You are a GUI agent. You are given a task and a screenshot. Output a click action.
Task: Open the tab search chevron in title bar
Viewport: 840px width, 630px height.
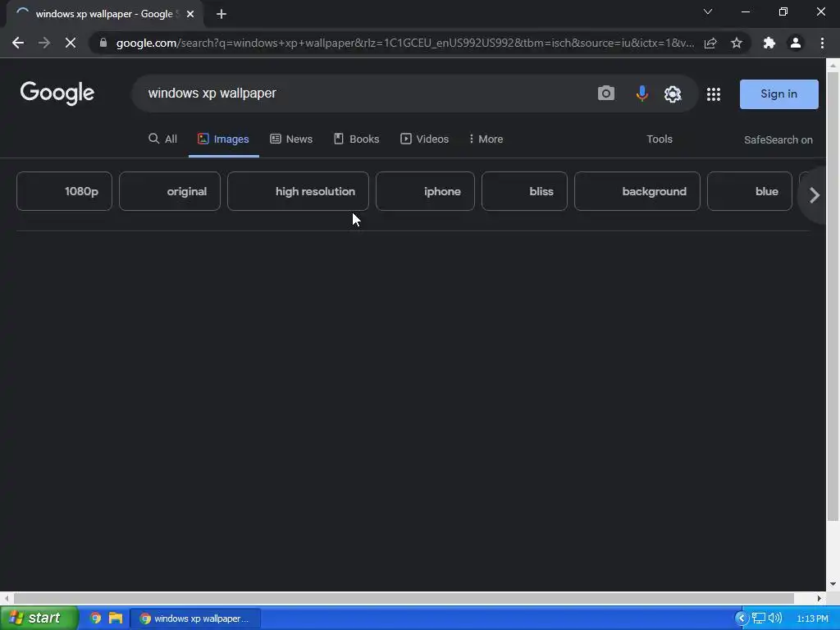(x=708, y=11)
